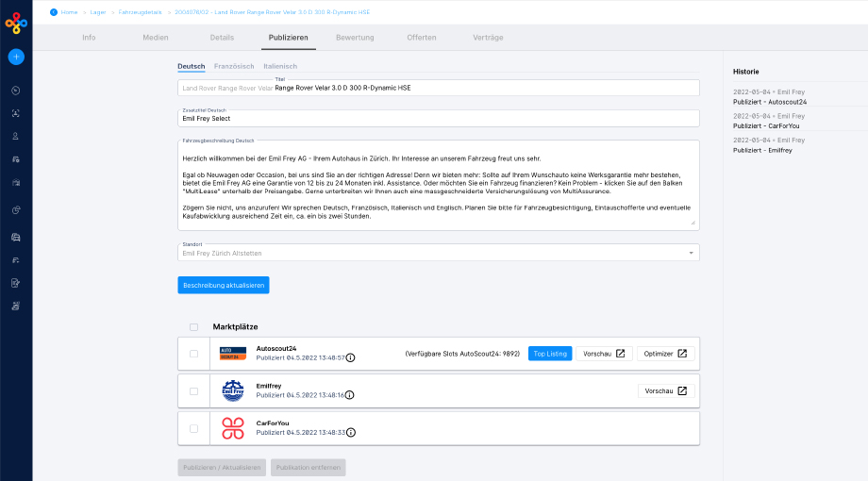Click the Autoscout24 marketplace logo
Screen dimensions: 868x481
(x=233, y=353)
